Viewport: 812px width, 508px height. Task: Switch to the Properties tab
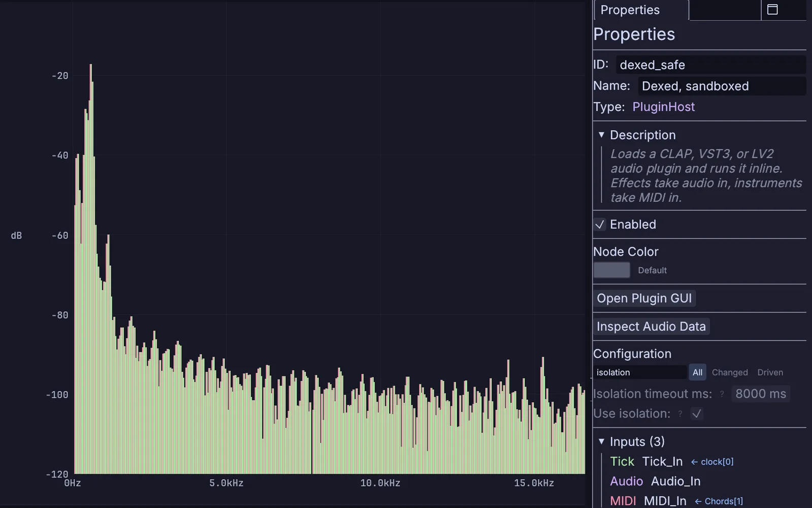(x=641, y=10)
